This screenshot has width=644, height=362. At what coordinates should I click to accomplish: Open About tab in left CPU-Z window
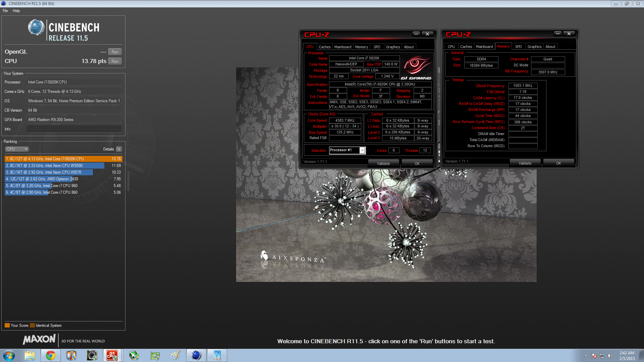[x=409, y=47]
